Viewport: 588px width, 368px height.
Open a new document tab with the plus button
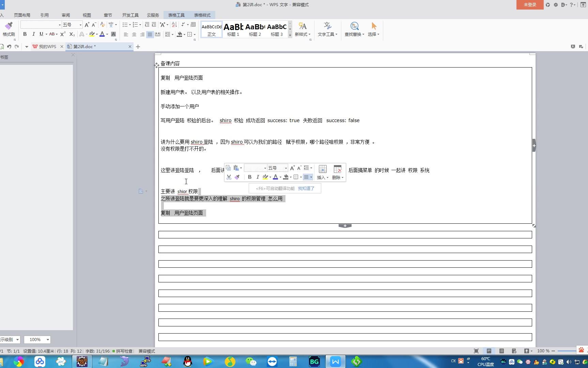click(138, 47)
